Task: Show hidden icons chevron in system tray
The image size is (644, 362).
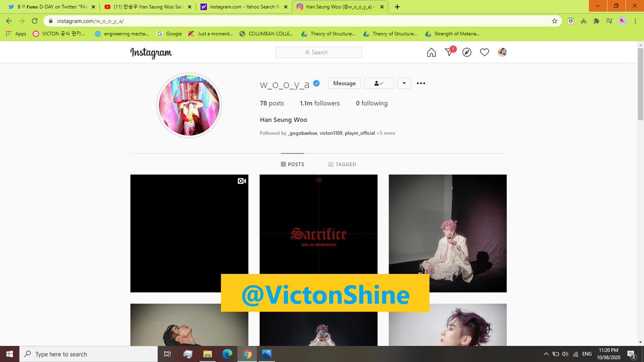Action: (x=546, y=354)
